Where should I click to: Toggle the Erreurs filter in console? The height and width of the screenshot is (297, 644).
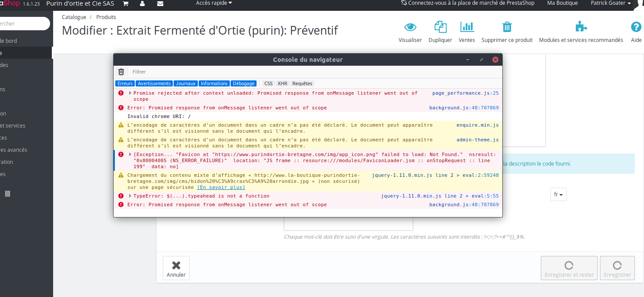coord(125,83)
